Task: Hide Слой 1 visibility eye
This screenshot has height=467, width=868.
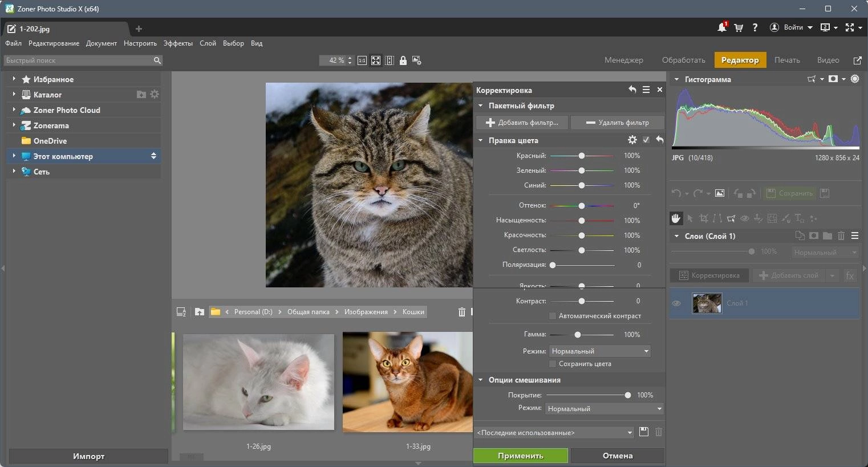Action: (676, 303)
